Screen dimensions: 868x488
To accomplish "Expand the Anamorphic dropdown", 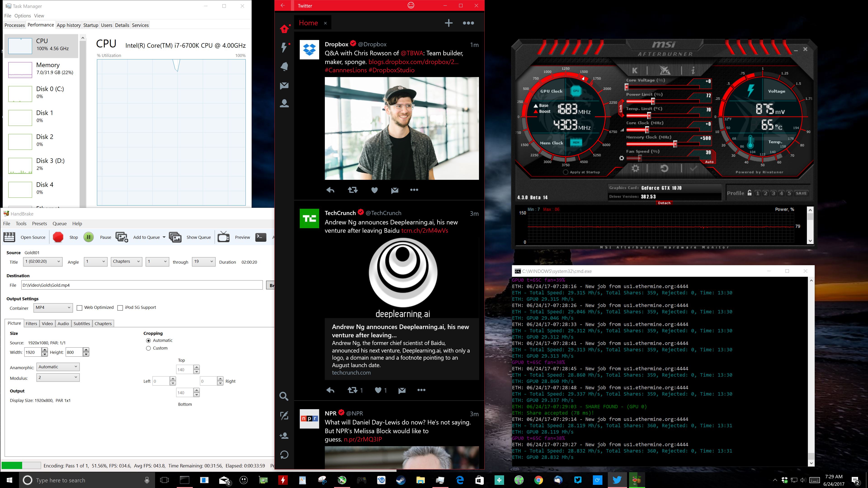I will click(x=58, y=367).
